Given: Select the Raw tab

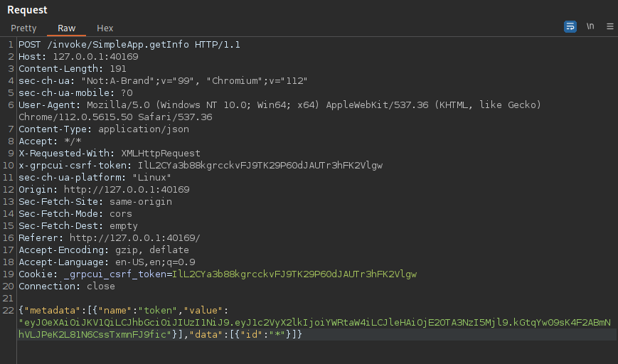Looking at the screenshot, I should click(x=66, y=28).
